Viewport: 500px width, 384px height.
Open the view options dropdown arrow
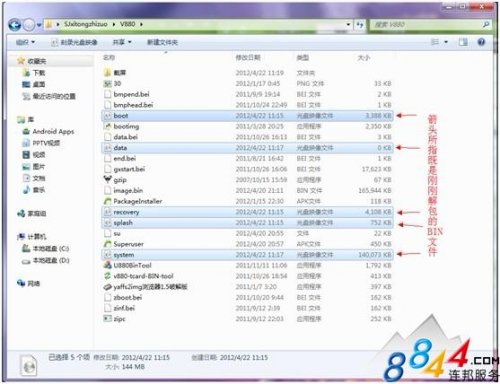coord(446,42)
